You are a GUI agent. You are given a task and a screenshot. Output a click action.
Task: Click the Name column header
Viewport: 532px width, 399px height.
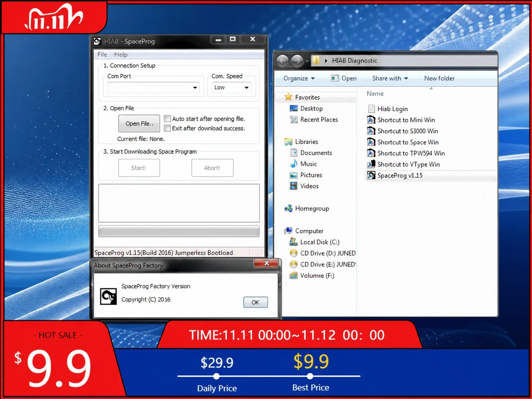click(375, 94)
